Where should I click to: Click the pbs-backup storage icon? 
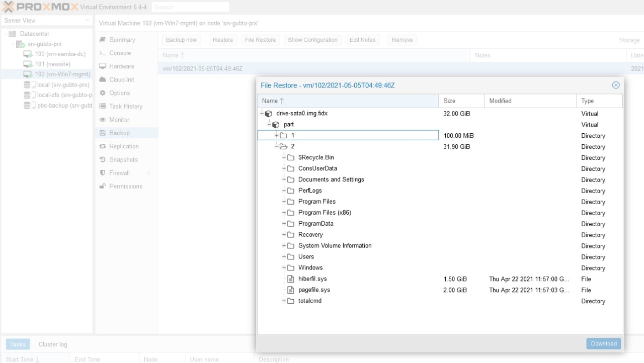30,106
